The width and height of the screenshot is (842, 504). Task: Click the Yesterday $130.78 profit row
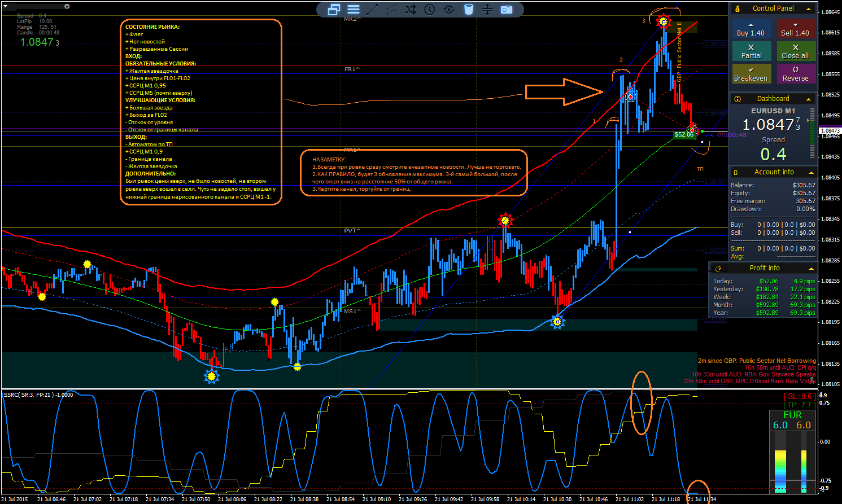tap(764, 289)
